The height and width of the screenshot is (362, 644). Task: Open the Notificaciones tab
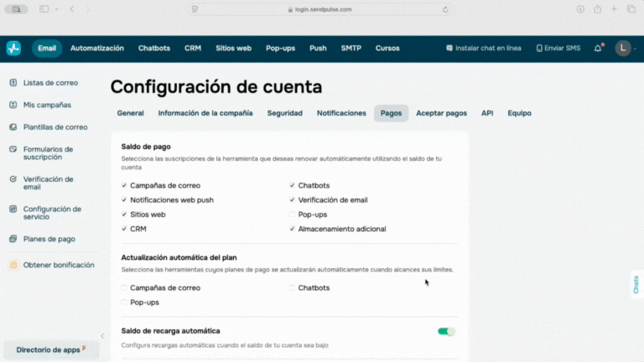[341, 113]
